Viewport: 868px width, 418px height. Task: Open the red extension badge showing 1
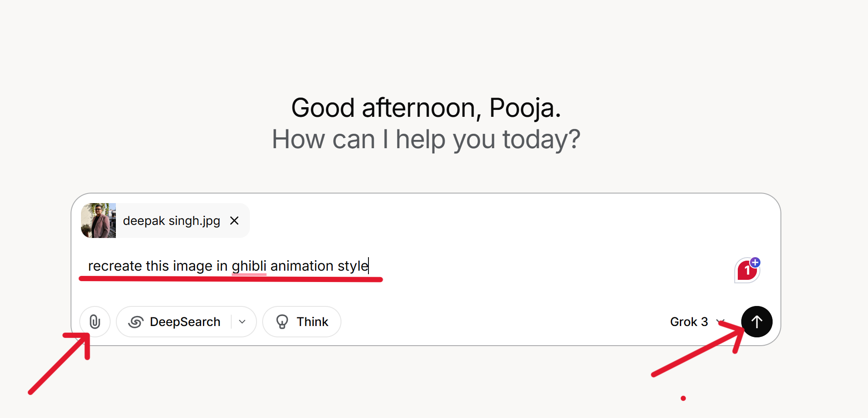747,271
